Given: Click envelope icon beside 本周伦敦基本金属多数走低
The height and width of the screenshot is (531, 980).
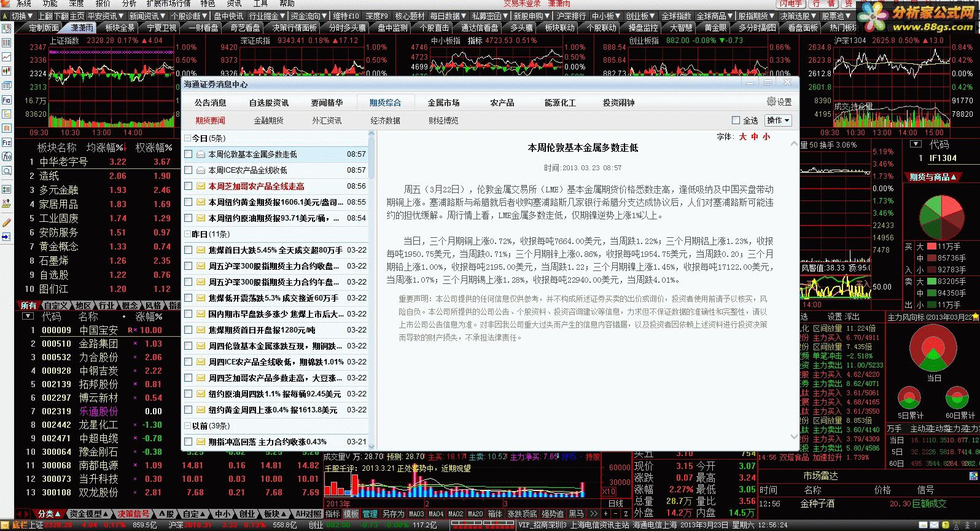Looking at the screenshot, I should click(200, 154).
